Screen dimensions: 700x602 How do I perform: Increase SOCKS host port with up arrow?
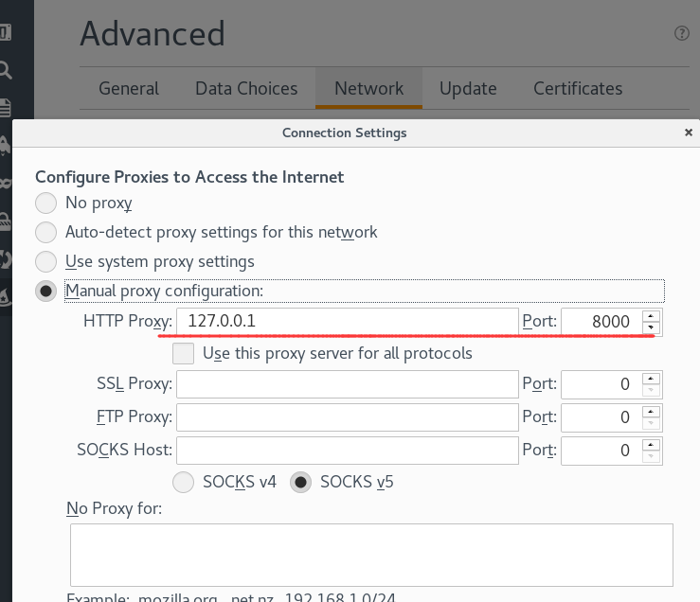pos(650,444)
